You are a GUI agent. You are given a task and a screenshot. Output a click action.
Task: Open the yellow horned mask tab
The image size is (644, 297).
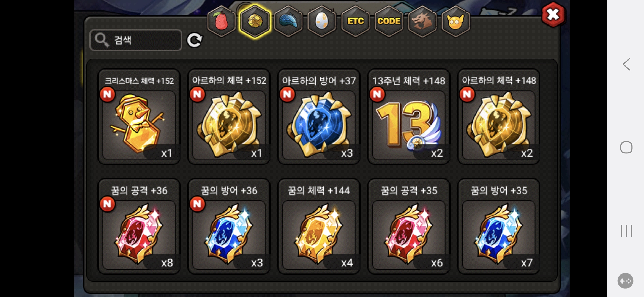pos(456,21)
